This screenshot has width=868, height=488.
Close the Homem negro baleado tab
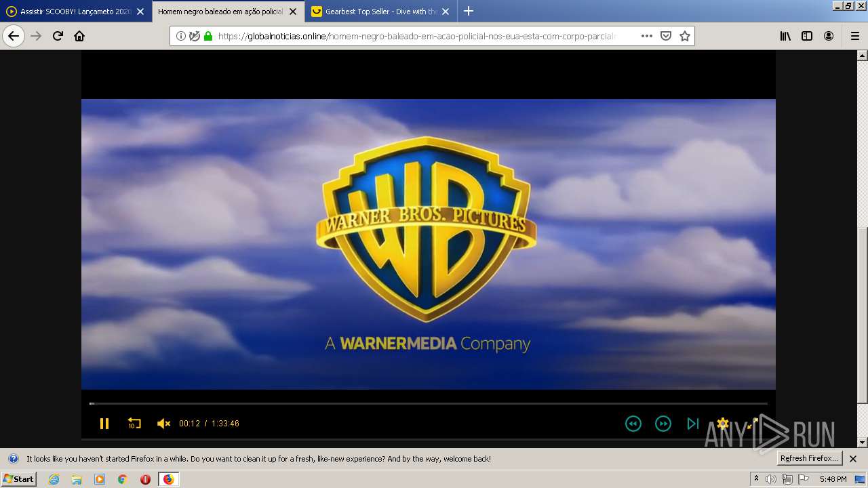pos(293,12)
